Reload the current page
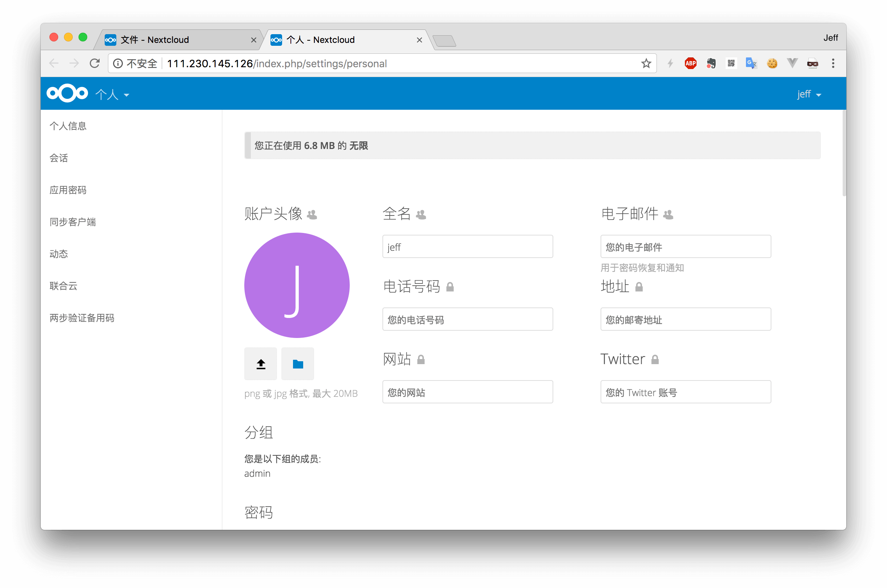The width and height of the screenshot is (887, 588). click(x=95, y=63)
